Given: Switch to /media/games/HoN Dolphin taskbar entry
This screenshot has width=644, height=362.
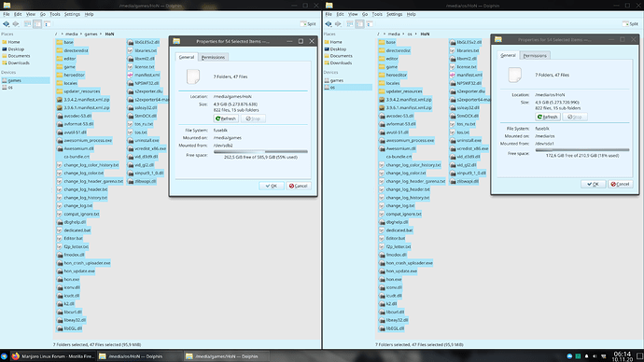Looking at the screenshot, I should (226, 356).
